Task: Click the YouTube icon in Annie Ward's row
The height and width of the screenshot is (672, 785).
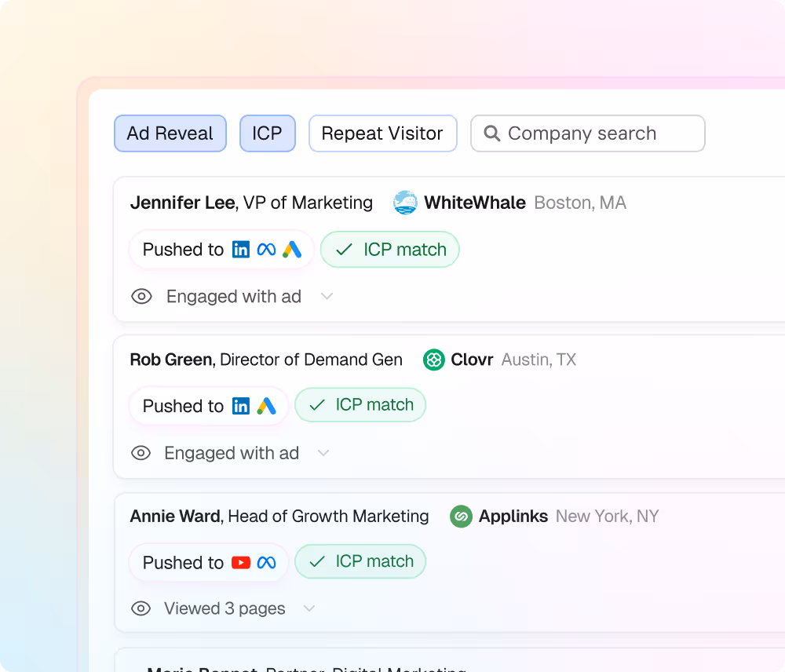Action: pyautogui.click(x=241, y=563)
